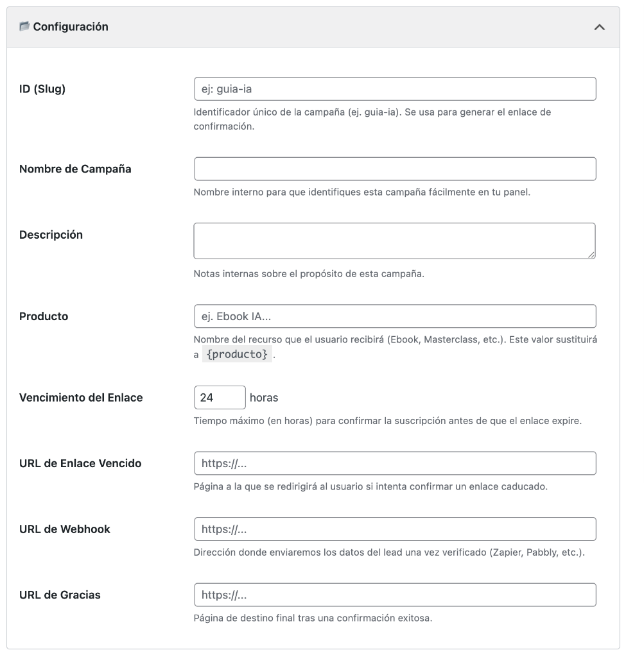Click the Configuración panel title text

[x=71, y=27]
